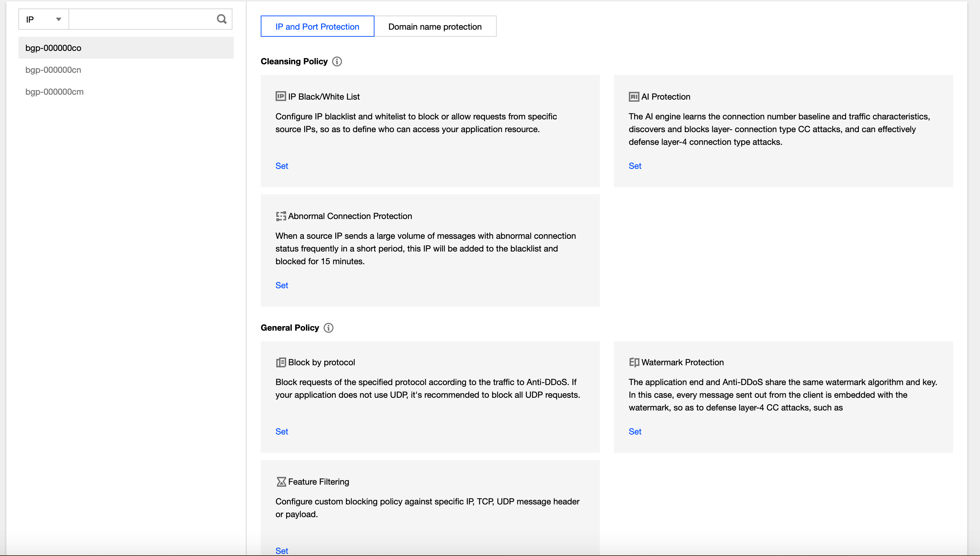This screenshot has height=556, width=980.
Task: Select instance bgp-000000co
Action: [126, 48]
